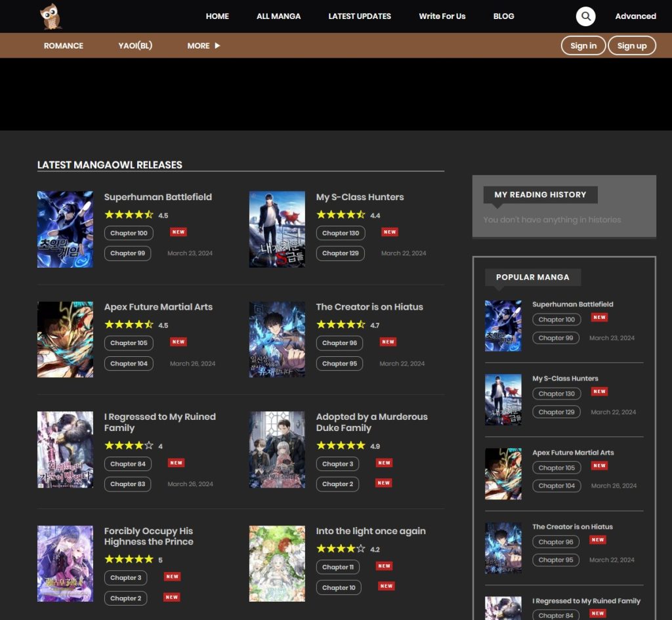Screen dimensions: 672x620
Task: Open Chapter 96 of The Creator is on Hiatus in releases
Action: coord(339,342)
